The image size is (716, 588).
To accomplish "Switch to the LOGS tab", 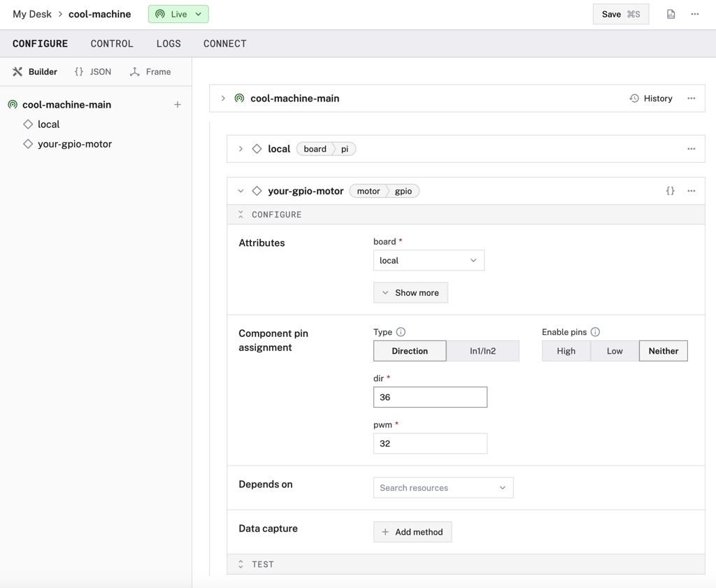I will click(169, 43).
